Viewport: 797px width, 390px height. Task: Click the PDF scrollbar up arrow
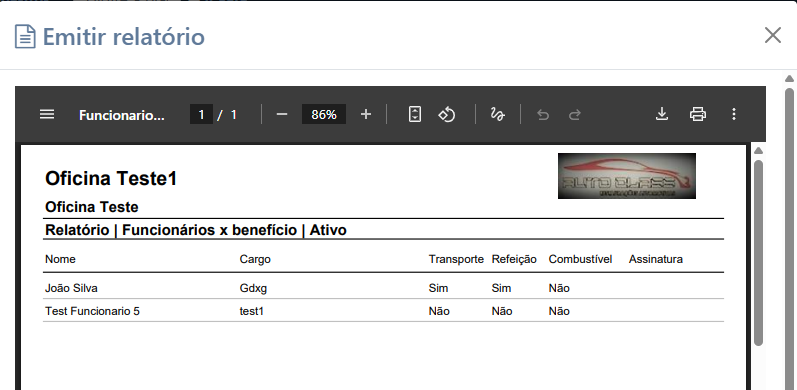758,151
